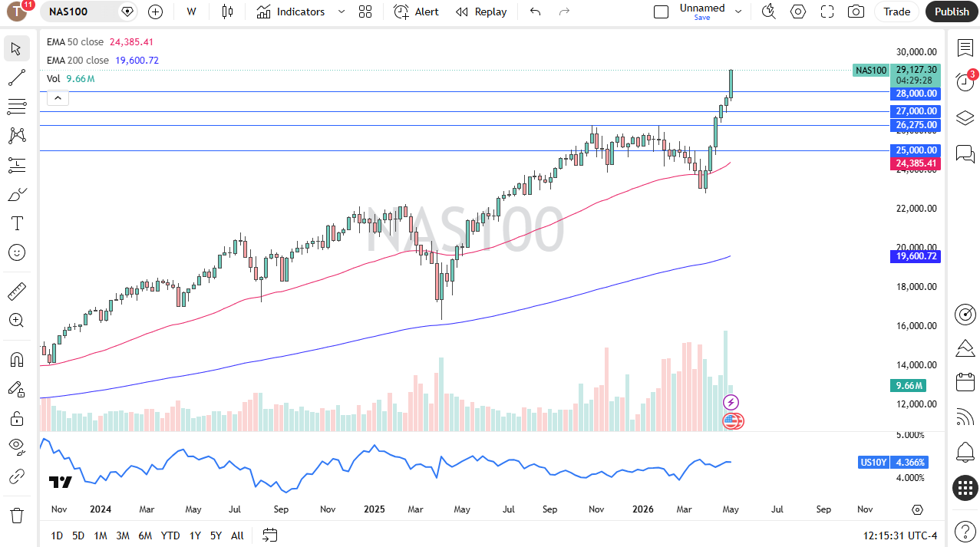Open the news feed signal icon
980x547 pixels.
coord(965,417)
